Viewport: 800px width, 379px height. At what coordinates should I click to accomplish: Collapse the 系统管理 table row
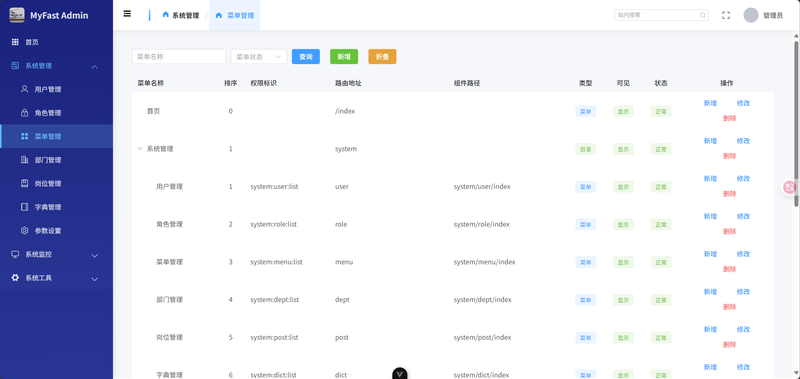pos(140,149)
